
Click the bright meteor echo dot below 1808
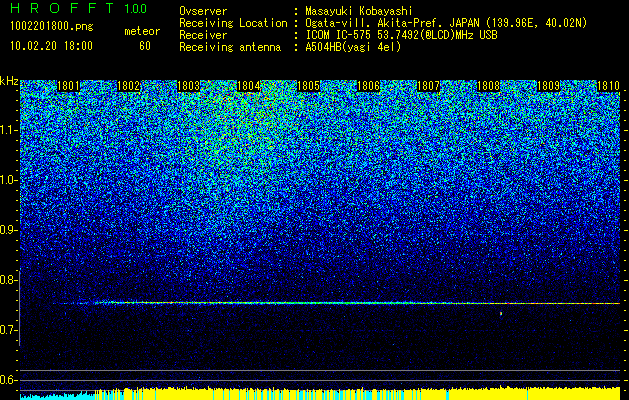[501, 313]
